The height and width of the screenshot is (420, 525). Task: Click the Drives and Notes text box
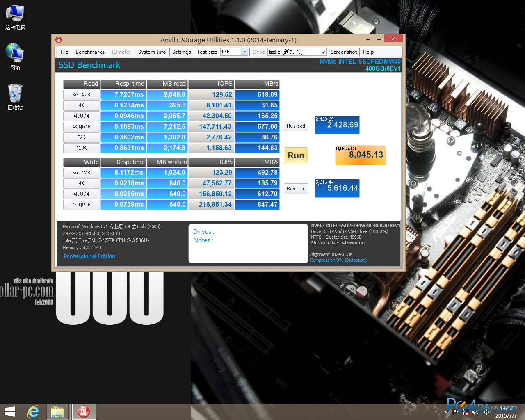click(x=248, y=243)
